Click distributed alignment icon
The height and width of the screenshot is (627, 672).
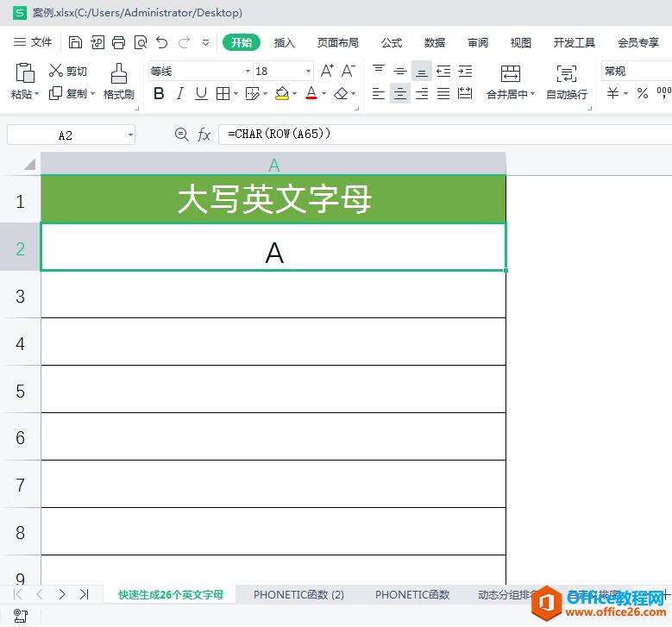point(465,93)
